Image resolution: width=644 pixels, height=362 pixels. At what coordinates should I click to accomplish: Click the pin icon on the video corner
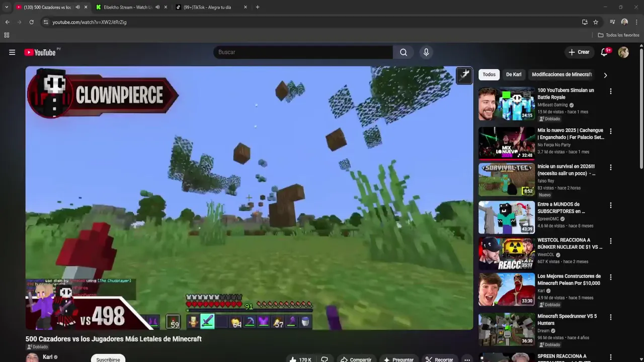(x=464, y=75)
